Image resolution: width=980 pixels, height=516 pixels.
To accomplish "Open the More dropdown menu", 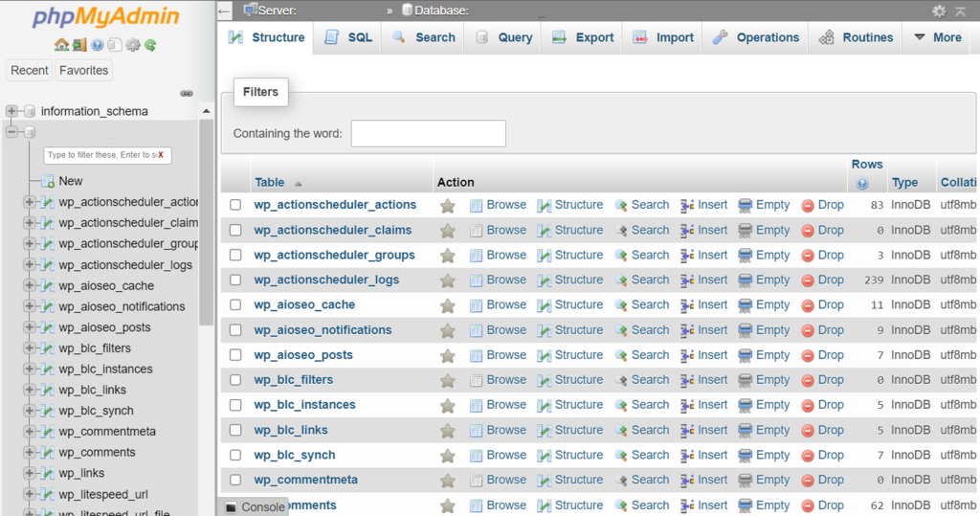I will (937, 37).
